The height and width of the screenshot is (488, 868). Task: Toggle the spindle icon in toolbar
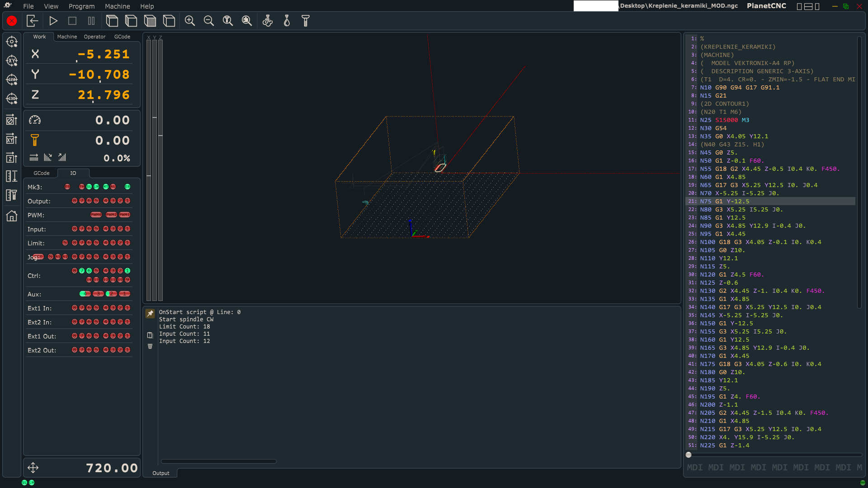pos(268,21)
